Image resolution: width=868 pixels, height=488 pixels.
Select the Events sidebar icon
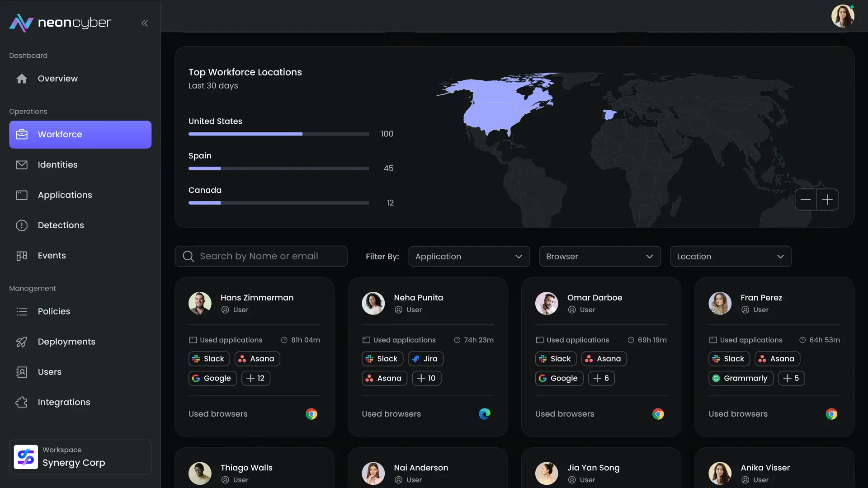coord(22,255)
